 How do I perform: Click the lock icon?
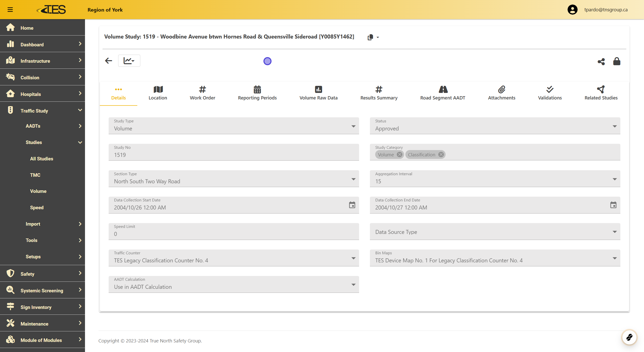click(617, 61)
